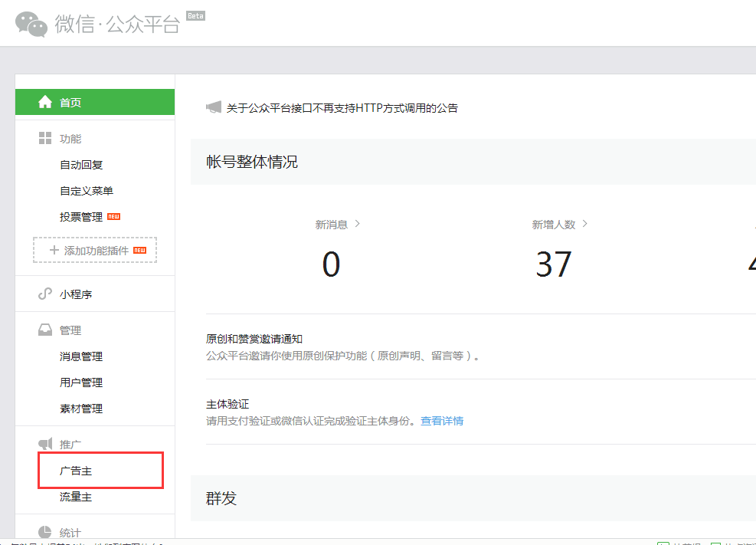This screenshot has width=756, height=545.
Task: Open 流量主 under 推广
Action: (x=76, y=497)
